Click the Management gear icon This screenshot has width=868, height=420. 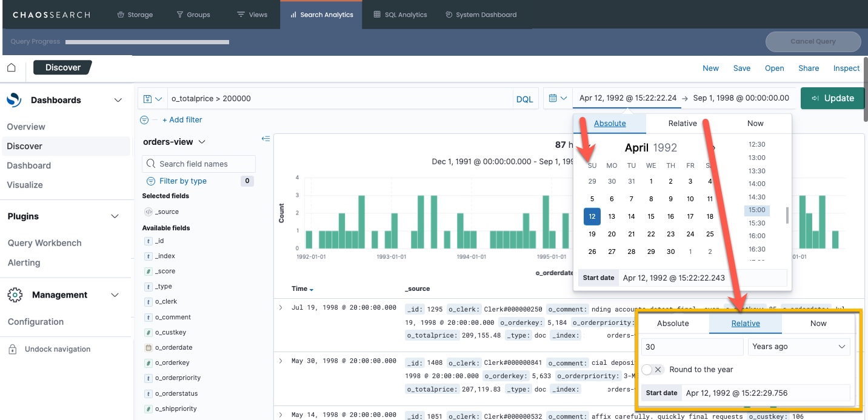pos(15,295)
